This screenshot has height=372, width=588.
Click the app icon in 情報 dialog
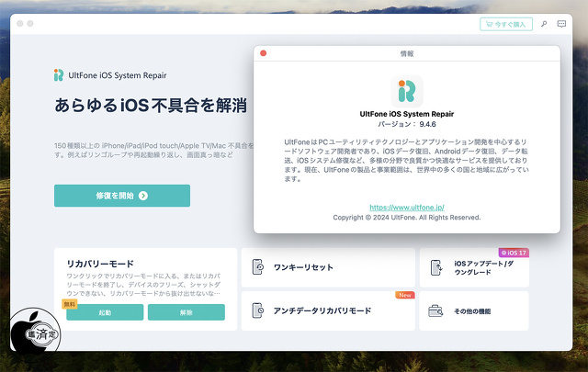(407, 92)
